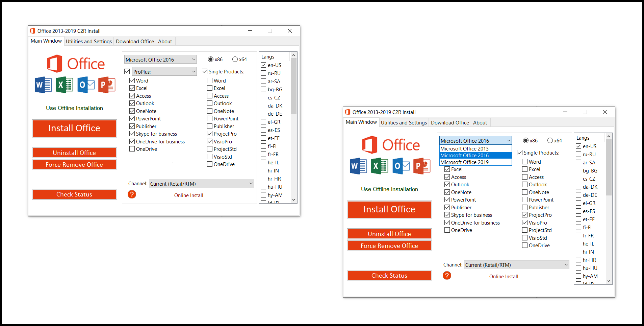Image resolution: width=644 pixels, height=326 pixels.
Task: Click Use Offline Installation link in right window
Action: (x=389, y=189)
